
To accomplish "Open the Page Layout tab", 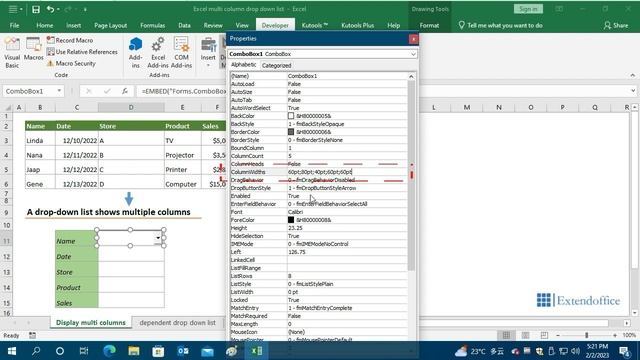I will click(x=110, y=25).
